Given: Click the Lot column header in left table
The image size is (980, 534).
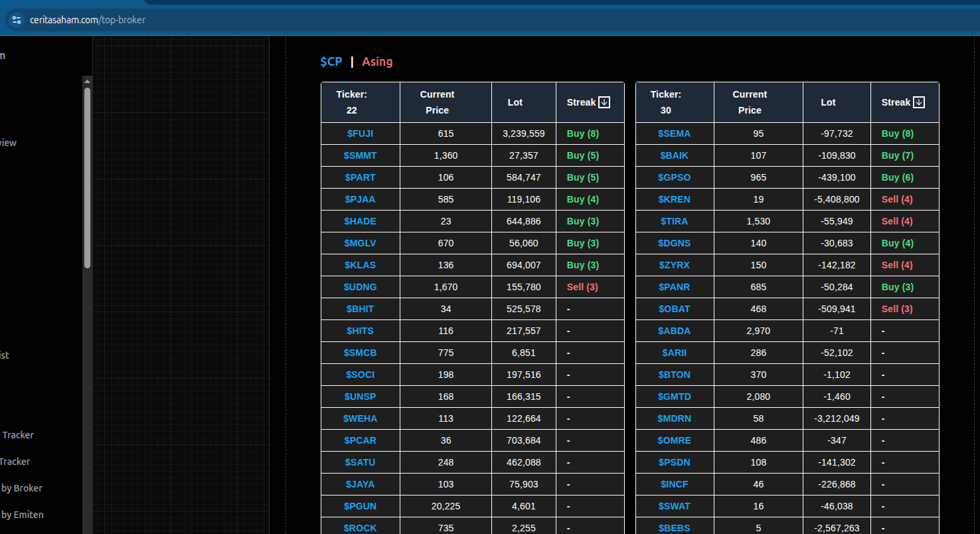Looking at the screenshot, I should point(515,102).
